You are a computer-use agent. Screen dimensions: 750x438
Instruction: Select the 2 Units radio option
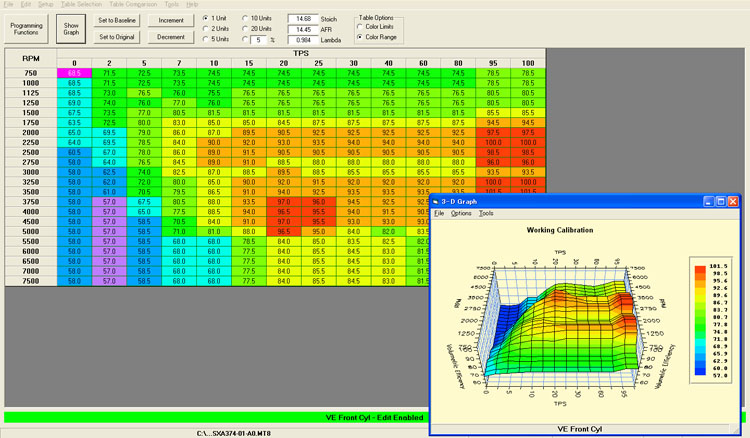206,29
